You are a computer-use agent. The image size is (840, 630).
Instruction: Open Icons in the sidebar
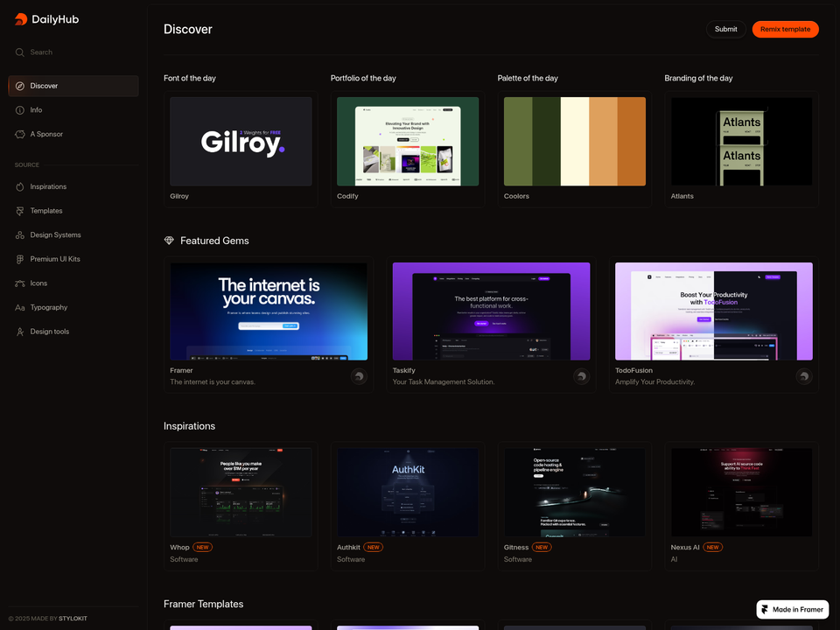coord(73,283)
